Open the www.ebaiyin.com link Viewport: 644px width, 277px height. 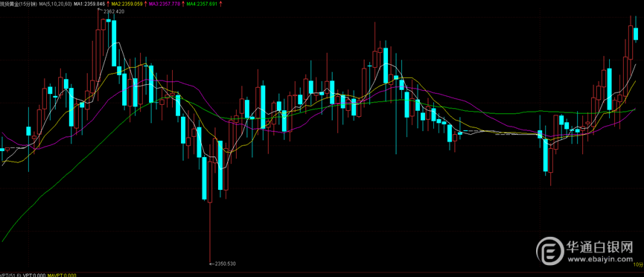tap(601, 259)
